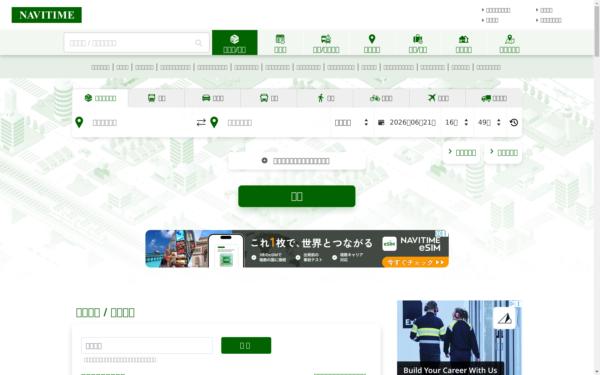This screenshot has width=600, height=375.
Task: Open the NAVITIME eSIM banner ad
Action: click(297, 249)
